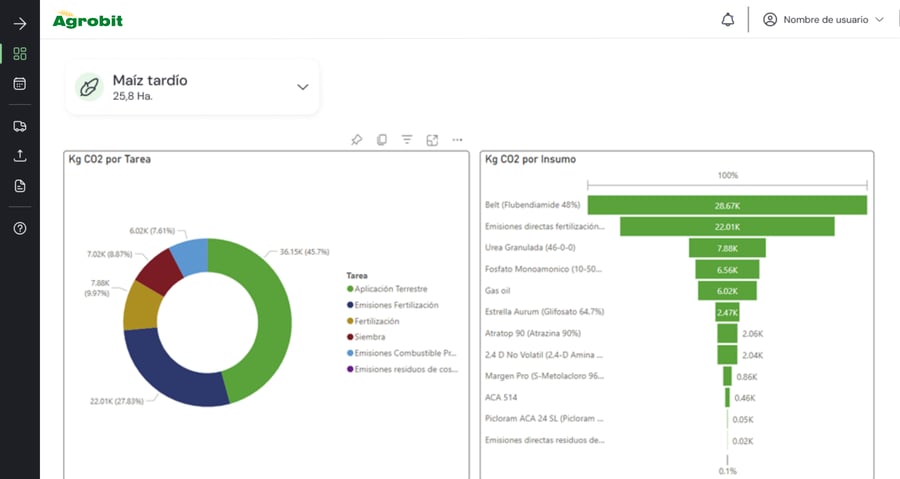Image resolution: width=900 pixels, height=479 pixels.
Task: Click the Kg CO2 por Tarea title
Action: tap(110, 159)
